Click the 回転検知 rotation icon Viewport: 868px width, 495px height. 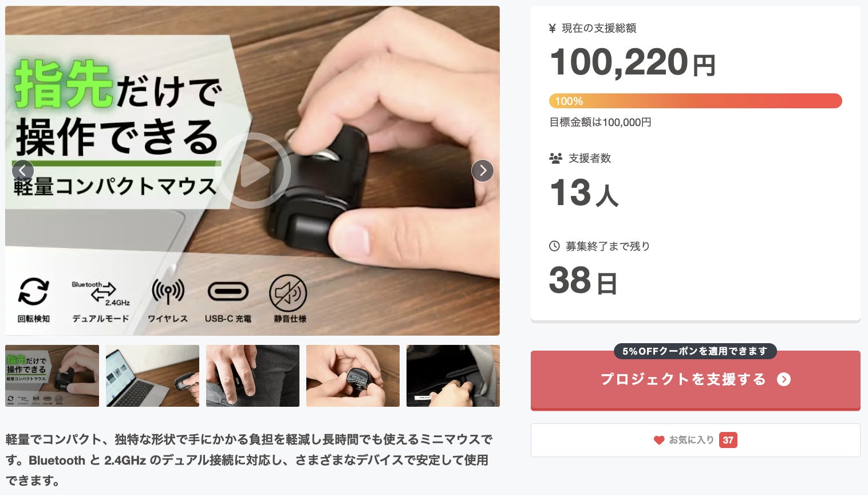point(34,292)
